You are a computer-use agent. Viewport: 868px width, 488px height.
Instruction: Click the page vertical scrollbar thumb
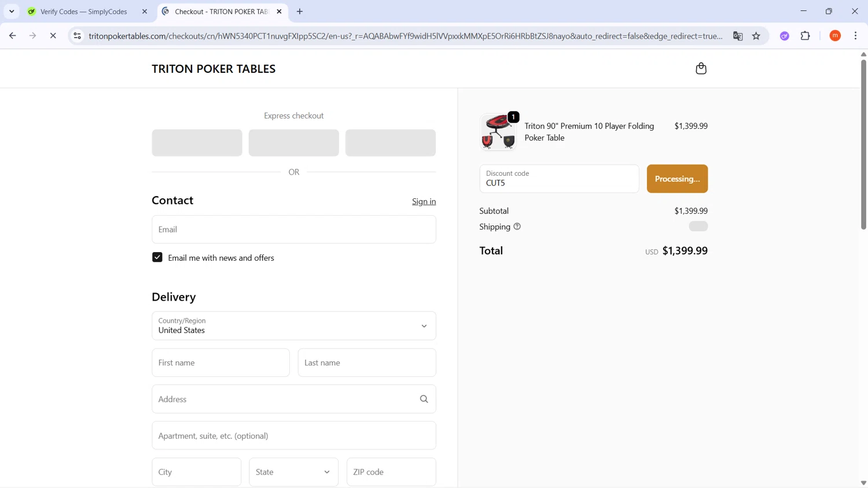863,145
